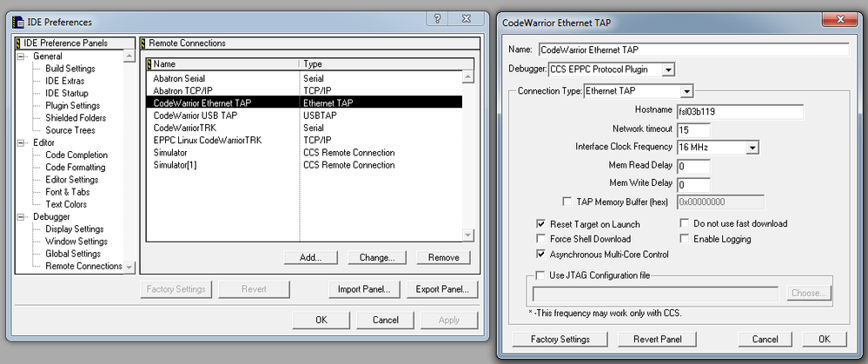Click the Network timeout field
The width and height of the screenshot is (868, 364).
pos(693,130)
